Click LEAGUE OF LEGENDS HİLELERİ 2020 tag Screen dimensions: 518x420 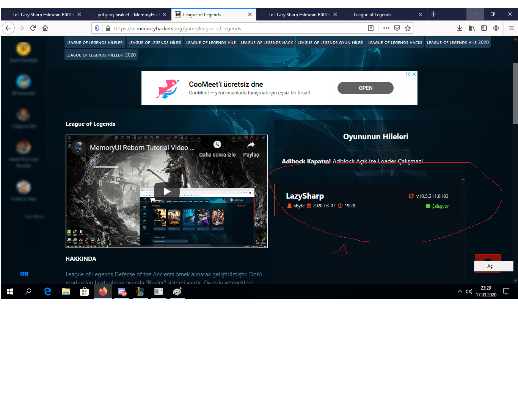tap(101, 55)
